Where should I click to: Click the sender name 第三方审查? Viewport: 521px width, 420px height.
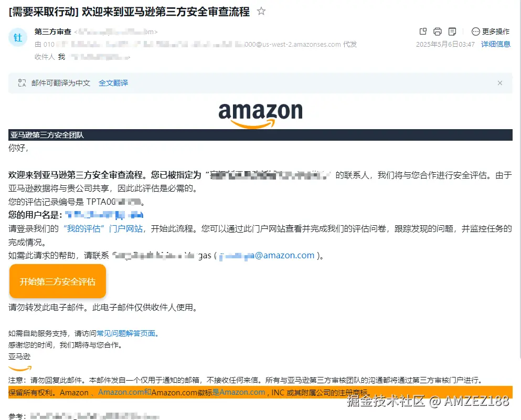click(53, 31)
